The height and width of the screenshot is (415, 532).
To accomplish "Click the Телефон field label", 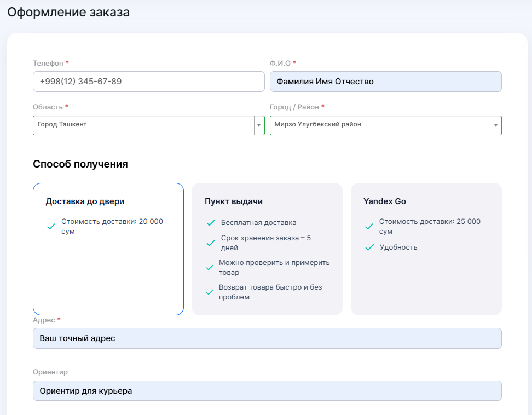I will point(48,64).
